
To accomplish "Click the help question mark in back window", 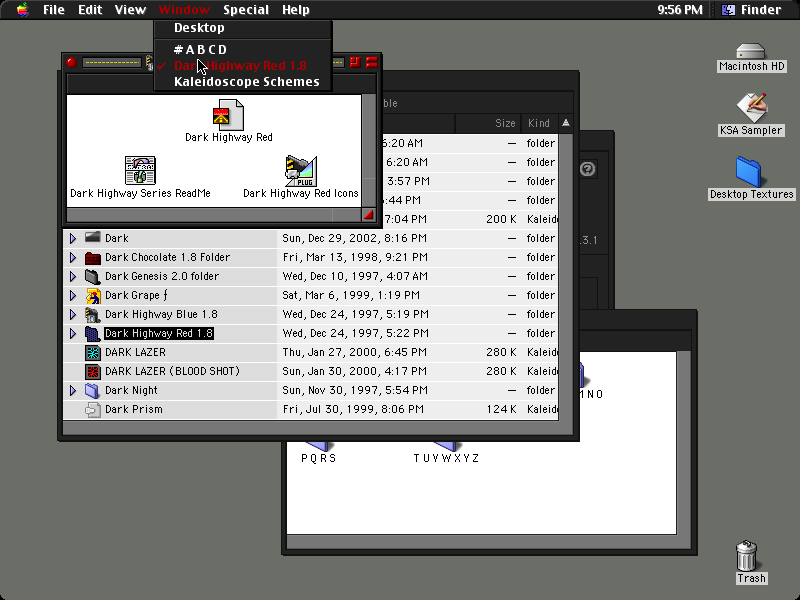I will pyautogui.click(x=587, y=169).
